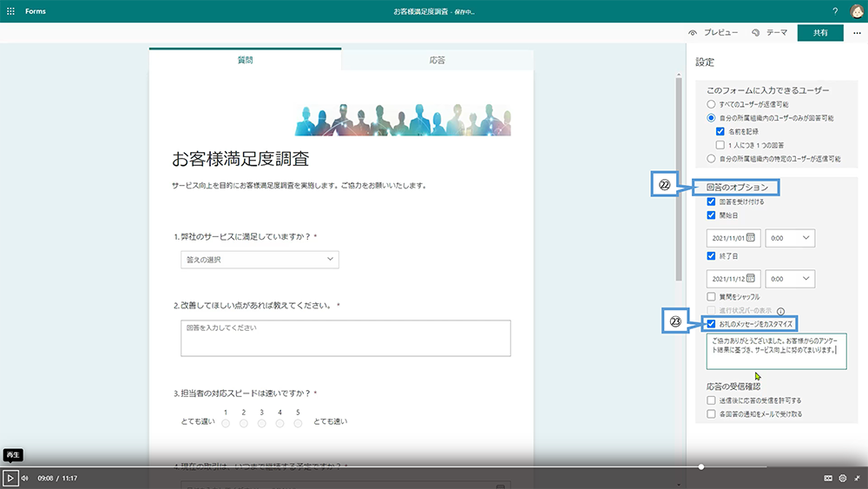Open end time 0:00 dropdown
Viewport: 868px width, 489px height.
click(x=790, y=279)
